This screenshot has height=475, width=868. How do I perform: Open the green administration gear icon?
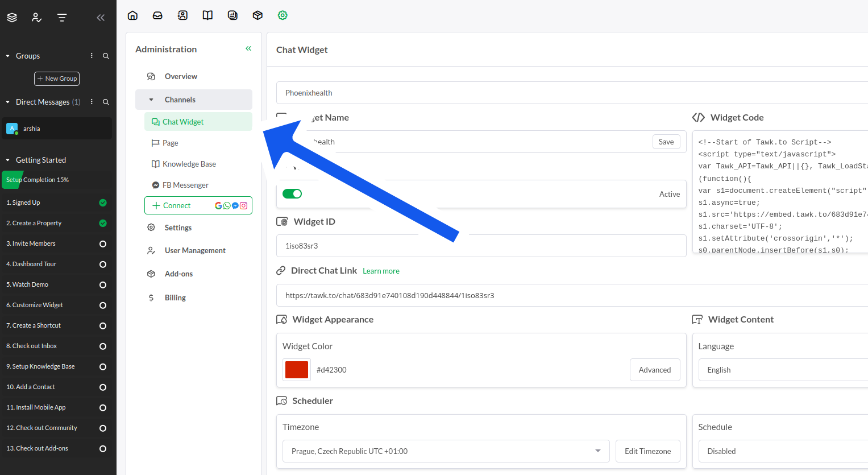click(x=283, y=15)
